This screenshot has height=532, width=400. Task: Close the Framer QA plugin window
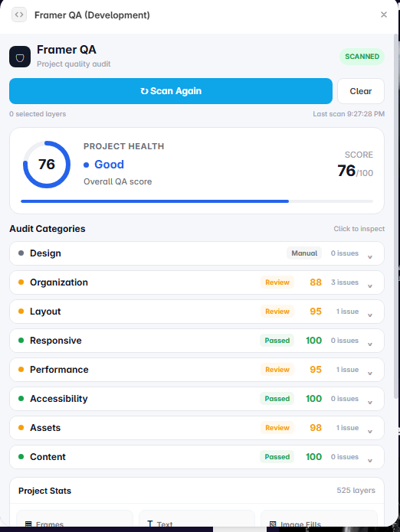click(384, 15)
